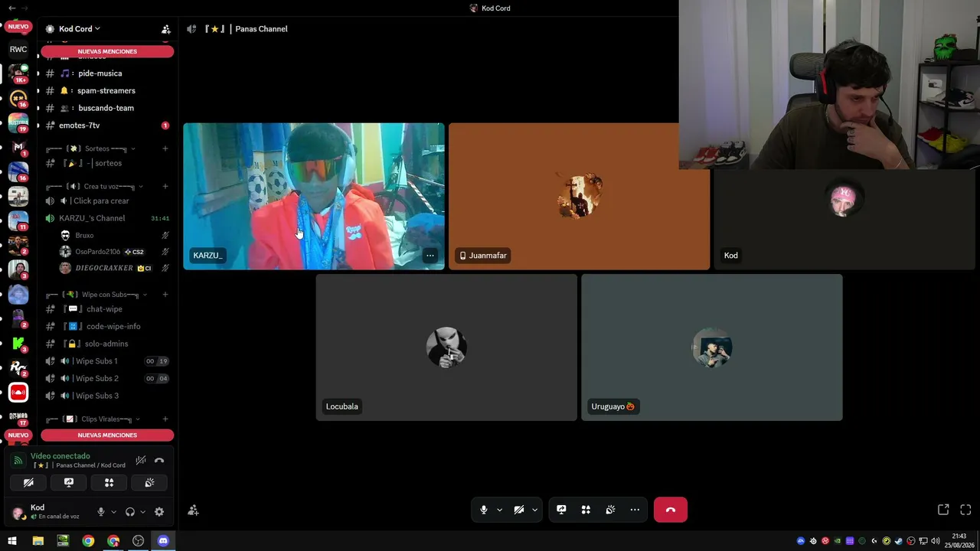Invite members using the icon beside Kod Cord
Viewport: 980px width, 551px height.
166,29
